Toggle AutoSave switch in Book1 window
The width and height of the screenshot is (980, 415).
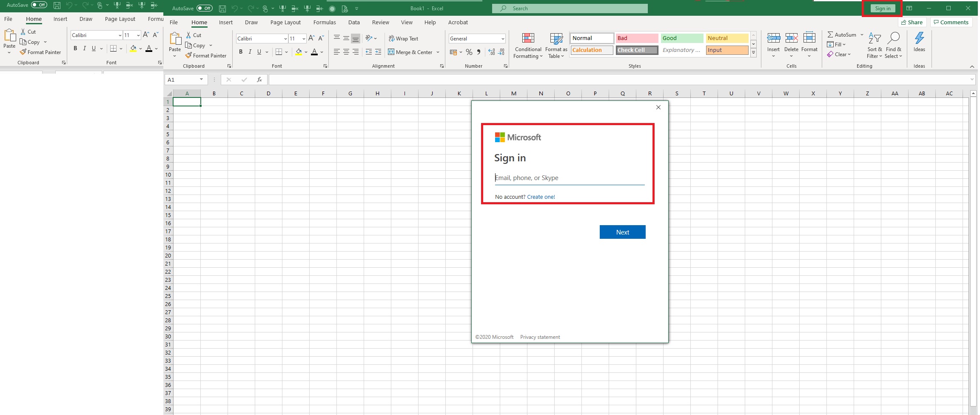[205, 9]
